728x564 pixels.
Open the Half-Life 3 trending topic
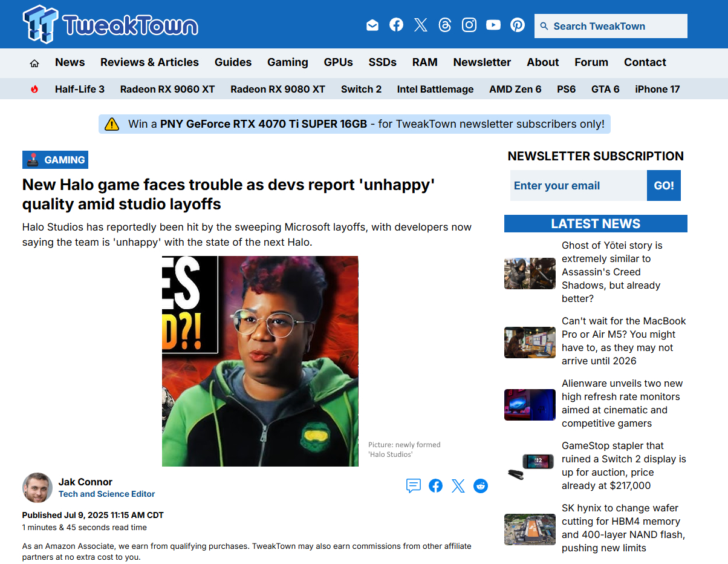(80, 89)
